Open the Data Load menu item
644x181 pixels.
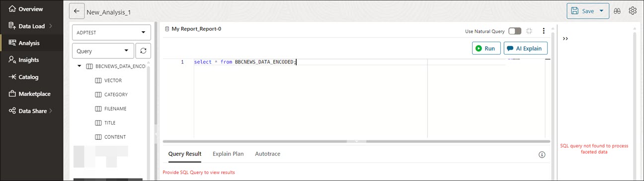click(x=32, y=26)
